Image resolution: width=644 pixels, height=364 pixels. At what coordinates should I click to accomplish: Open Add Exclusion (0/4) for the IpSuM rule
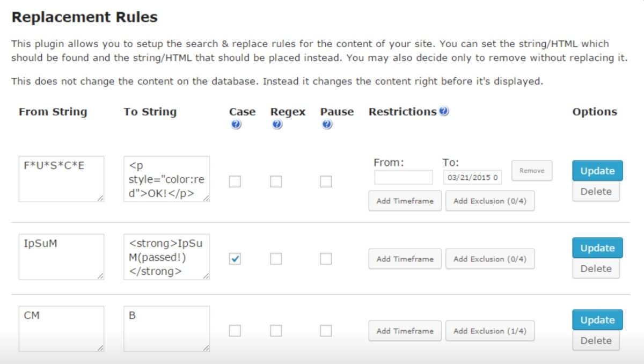point(490,259)
